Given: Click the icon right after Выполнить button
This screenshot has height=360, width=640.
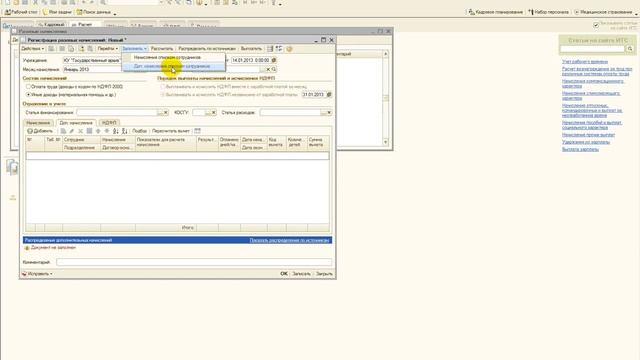Looking at the screenshot, I should [x=270, y=49].
